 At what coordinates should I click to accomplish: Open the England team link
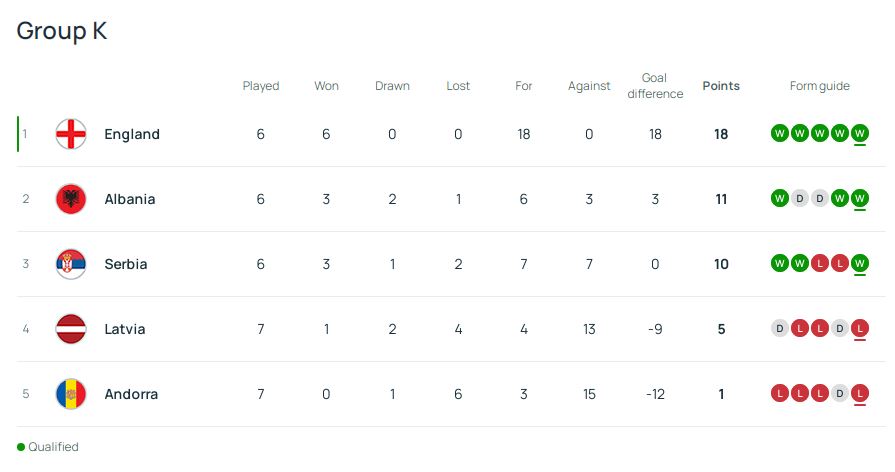point(132,134)
